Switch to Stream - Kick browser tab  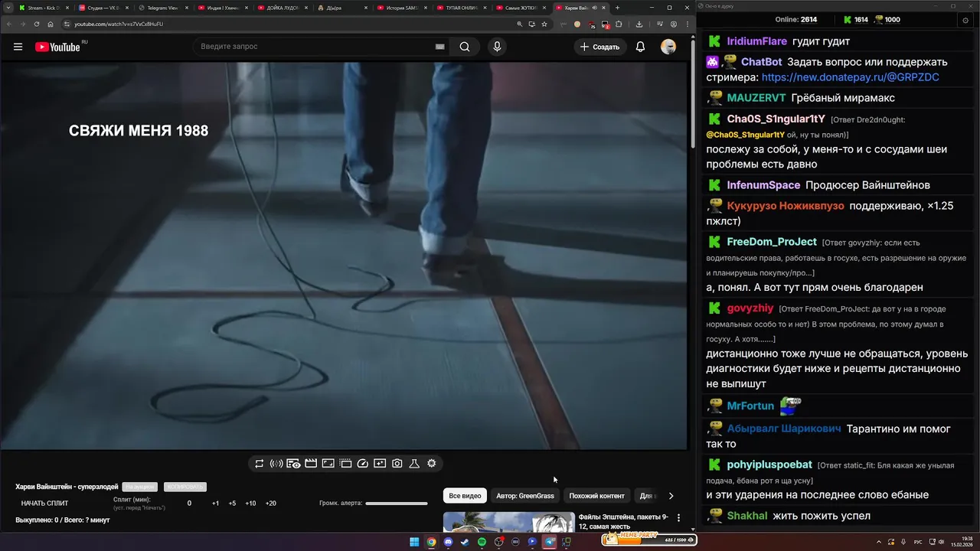[x=43, y=8]
